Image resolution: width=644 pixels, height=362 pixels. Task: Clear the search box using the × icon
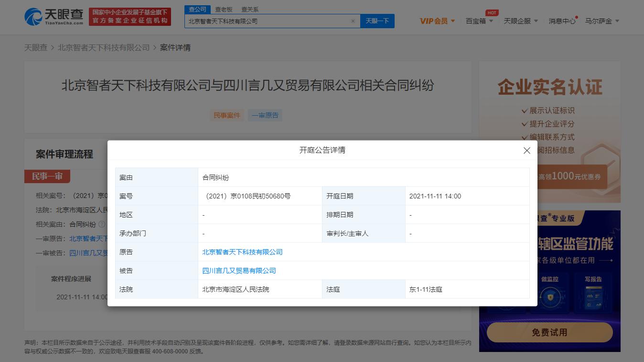tap(353, 21)
